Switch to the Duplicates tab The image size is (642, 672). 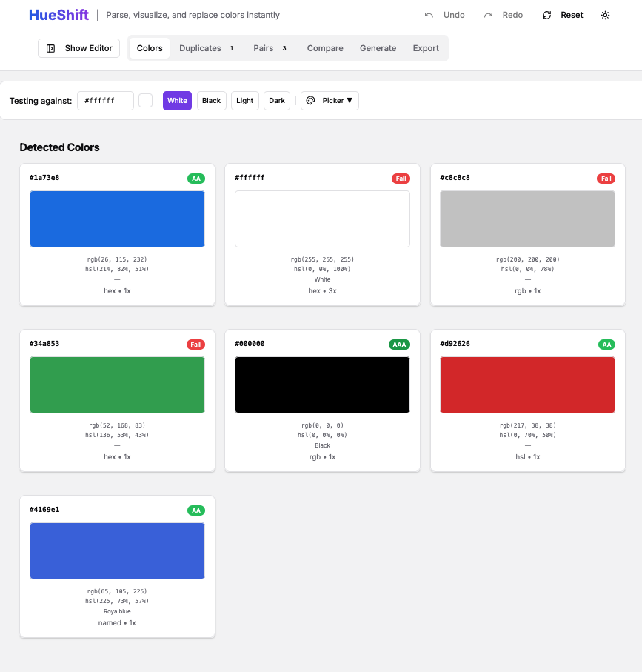pos(200,47)
